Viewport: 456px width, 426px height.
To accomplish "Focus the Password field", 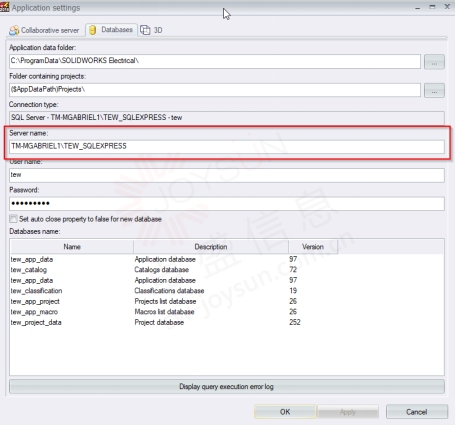I will pyautogui.click(x=227, y=203).
